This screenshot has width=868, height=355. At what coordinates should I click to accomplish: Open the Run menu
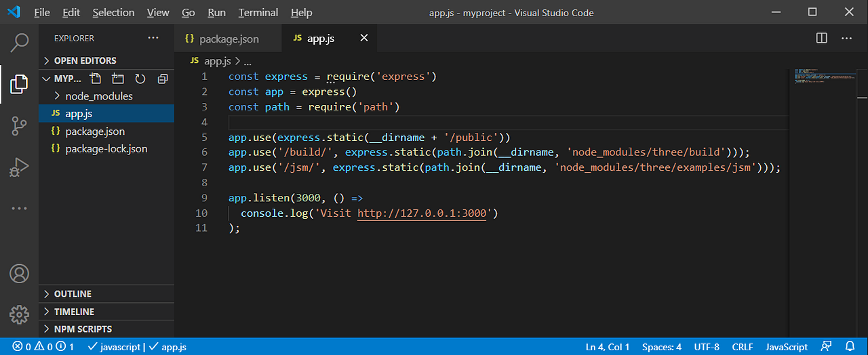coord(217,12)
